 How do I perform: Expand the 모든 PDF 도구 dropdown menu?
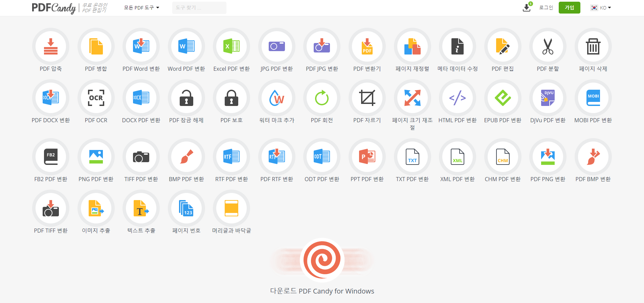click(x=141, y=7)
